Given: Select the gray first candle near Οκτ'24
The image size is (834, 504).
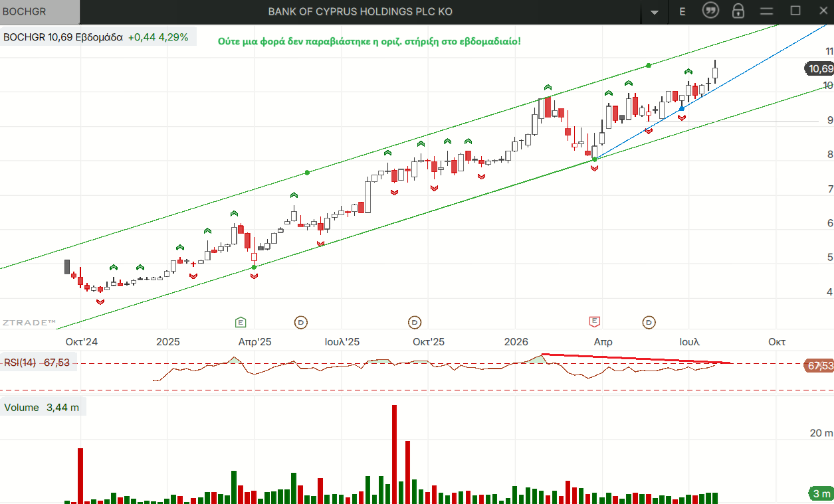Looking at the screenshot, I should point(67,266).
